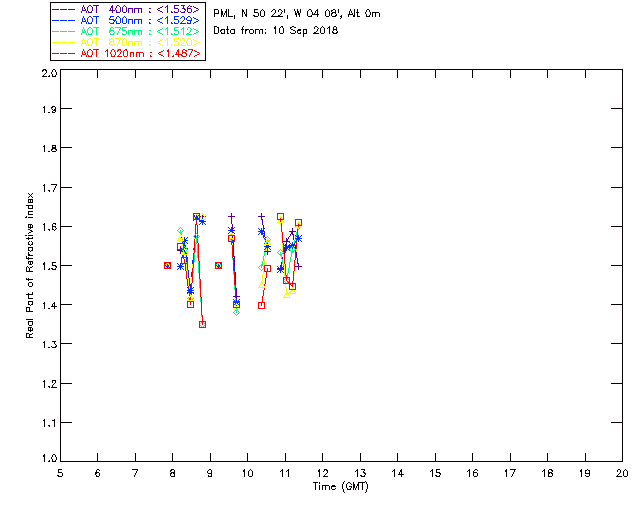
Task: Click the x-axis tick label 17
Action: (x=510, y=473)
